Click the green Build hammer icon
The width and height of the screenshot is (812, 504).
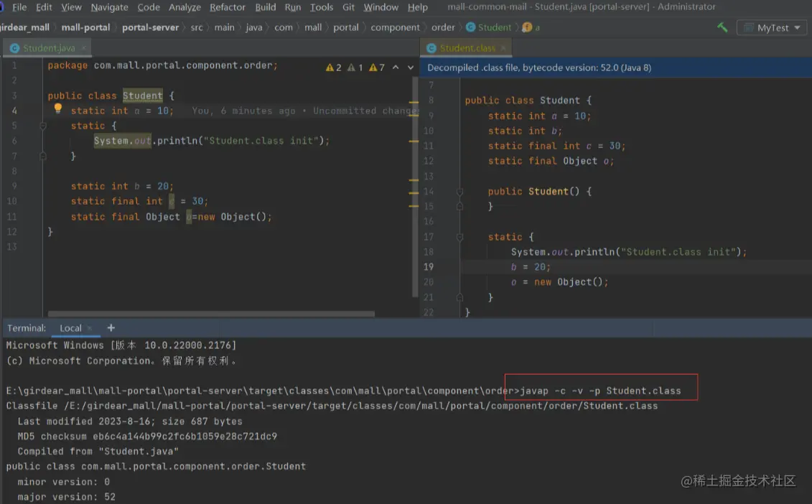pyautogui.click(x=722, y=27)
